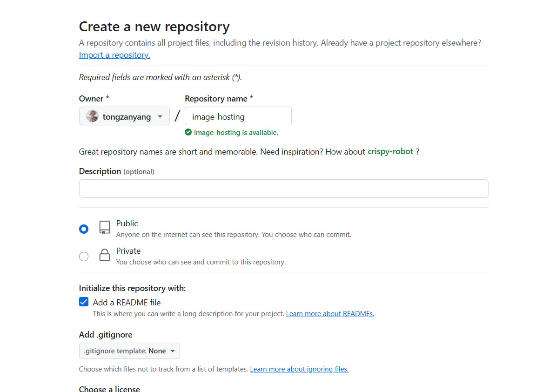Screen dimensions: 543x392
Task: Click the Public repository book icon
Action: pyautogui.click(x=105, y=228)
